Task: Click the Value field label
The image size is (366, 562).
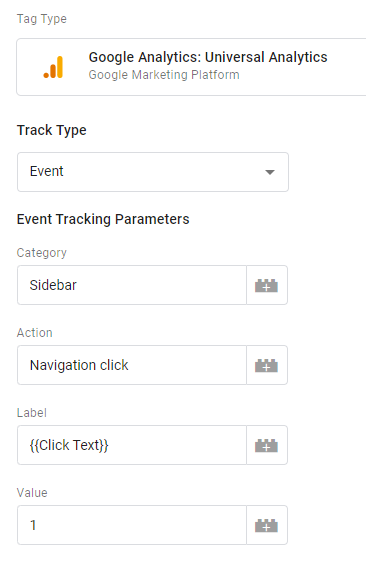Action: click(x=32, y=493)
